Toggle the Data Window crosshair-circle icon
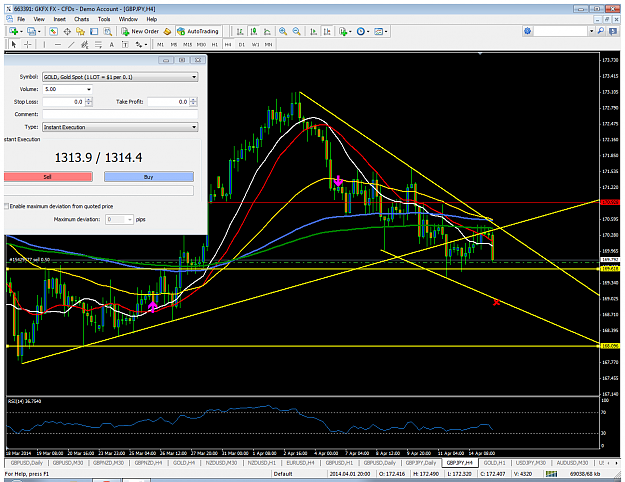The height and width of the screenshot is (482, 625). tap(67, 31)
